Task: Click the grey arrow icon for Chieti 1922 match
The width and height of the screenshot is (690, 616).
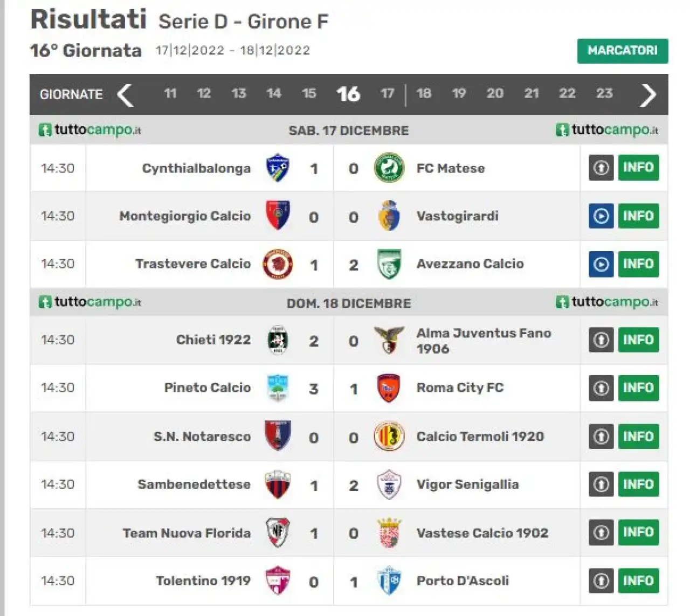Action: (601, 340)
